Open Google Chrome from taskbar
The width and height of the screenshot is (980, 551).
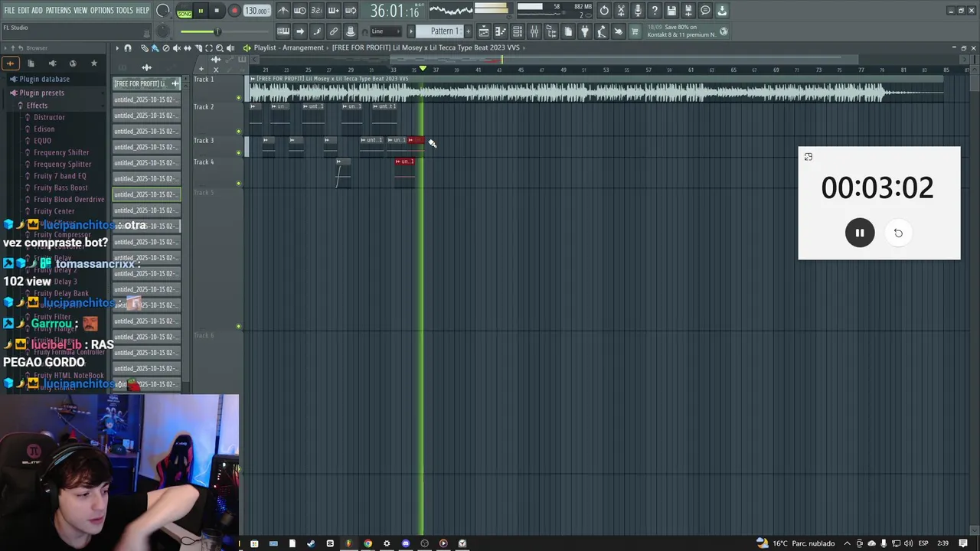367,543
